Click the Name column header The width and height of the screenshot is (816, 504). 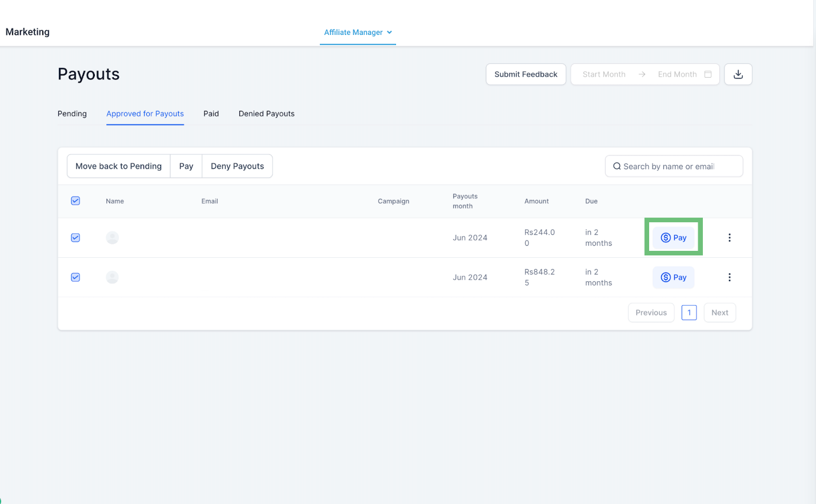115,201
